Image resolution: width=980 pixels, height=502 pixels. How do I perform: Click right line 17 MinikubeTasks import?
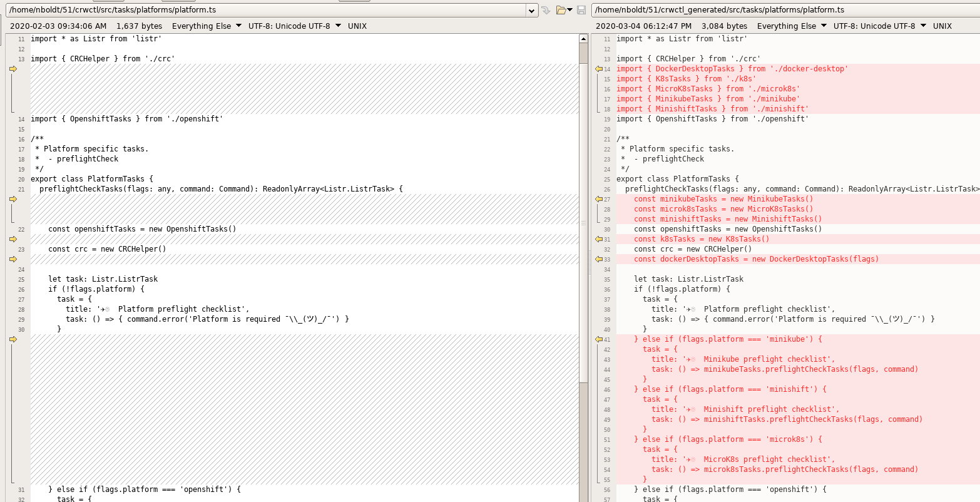tap(708, 99)
